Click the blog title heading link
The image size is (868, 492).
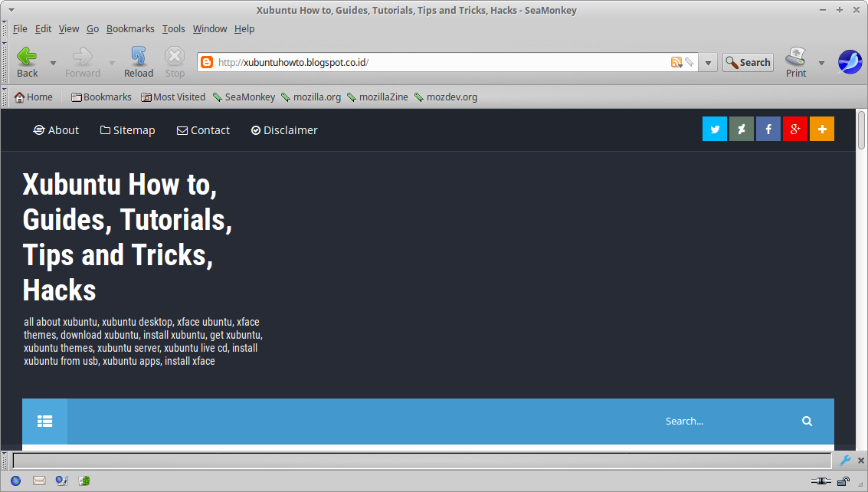pyautogui.click(x=127, y=237)
